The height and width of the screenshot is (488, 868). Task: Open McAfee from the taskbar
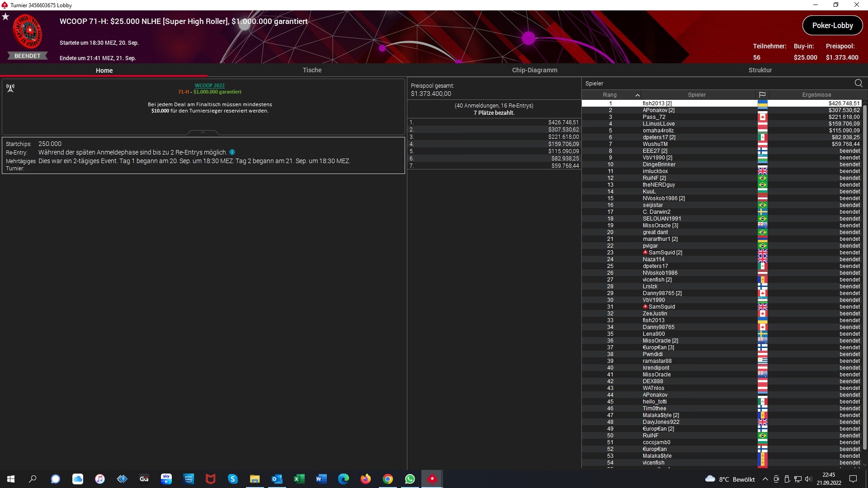[211, 479]
